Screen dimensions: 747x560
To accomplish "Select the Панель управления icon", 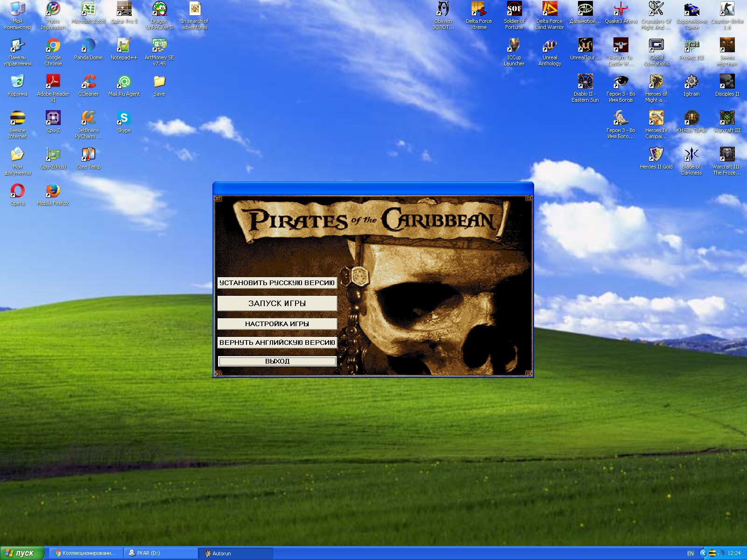I will [x=17, y=52].
